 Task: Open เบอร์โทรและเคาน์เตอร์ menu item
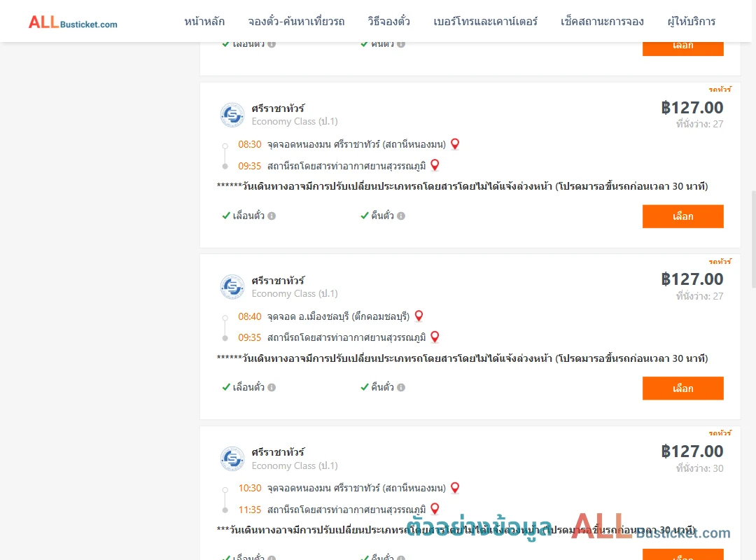(485, 22)
